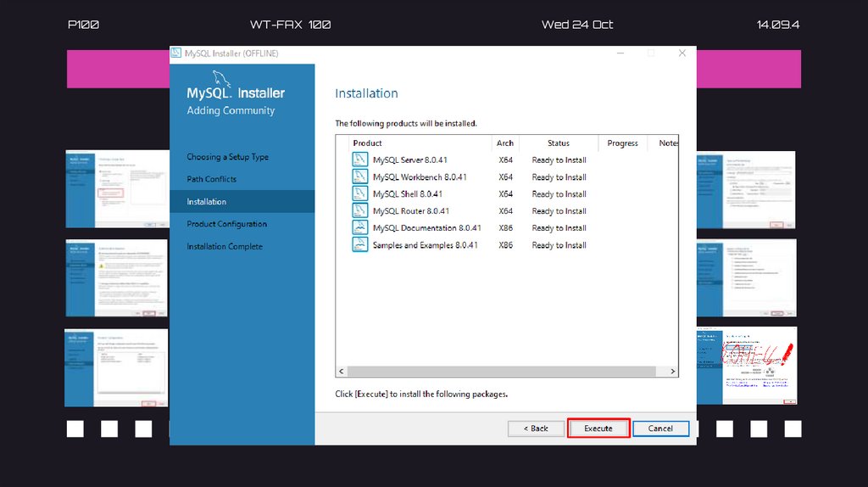Viewport: 868px width, 487px height.
Task: Click the left arrow of horizontal scrollbar
Action: pyautogui.click(x=341, y=372)
